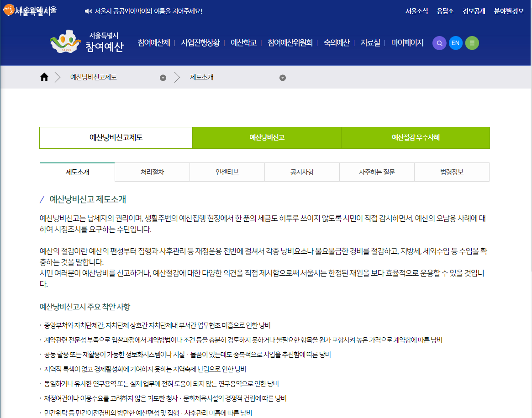Click the Wi-Fi naming announcement text
Screen dimensions: 532x418
(148, 11)
